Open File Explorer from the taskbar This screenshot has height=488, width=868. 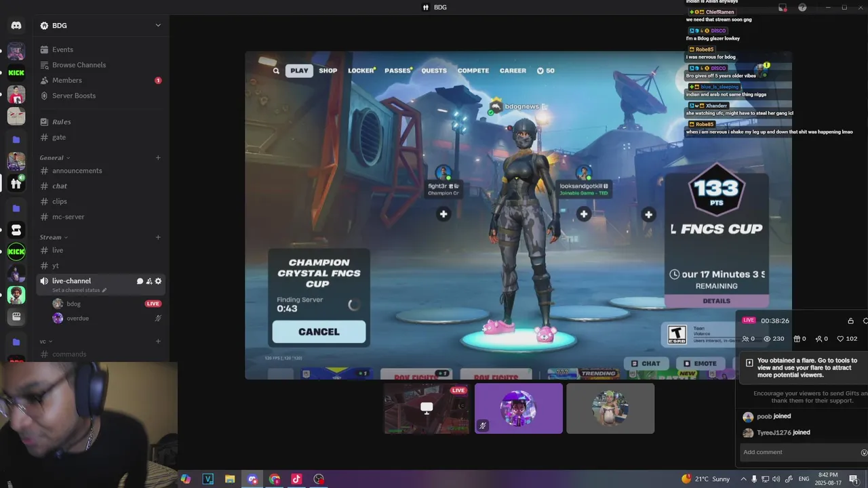tap(230, 479)
